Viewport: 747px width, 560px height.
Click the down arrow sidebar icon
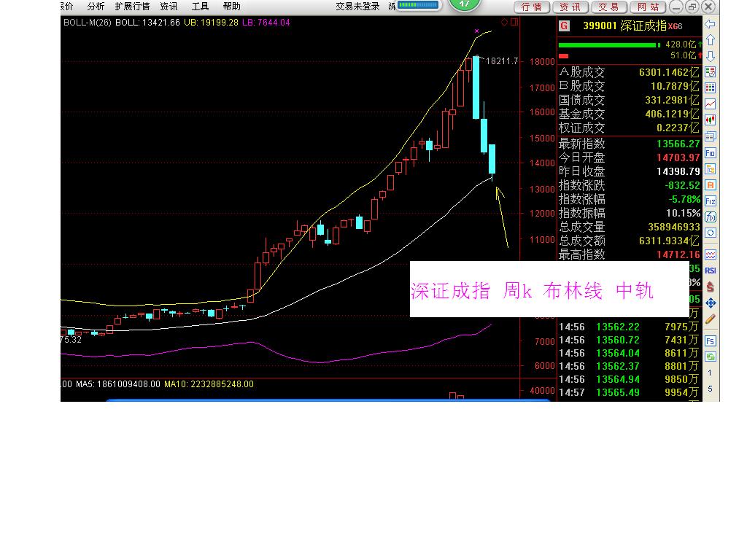pyautogui.click(x=710, y=56)
